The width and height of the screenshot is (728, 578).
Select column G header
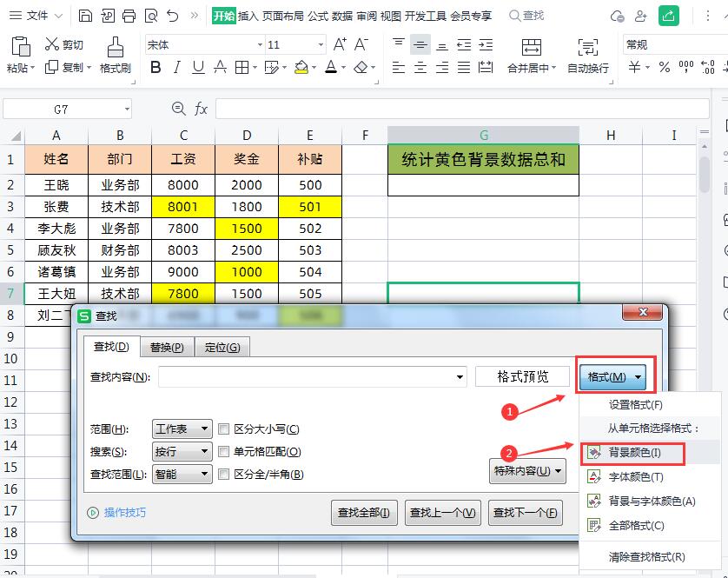(x=483, y=136)
